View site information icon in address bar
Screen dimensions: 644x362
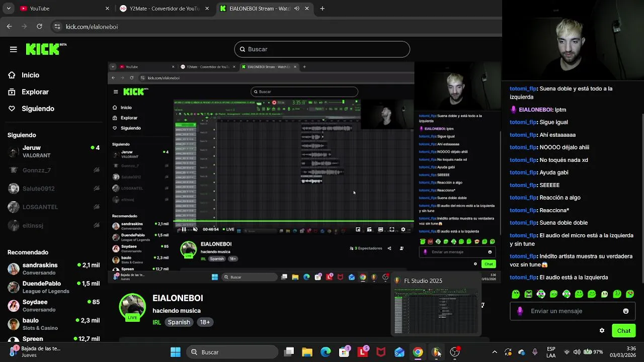coord(57,27)
